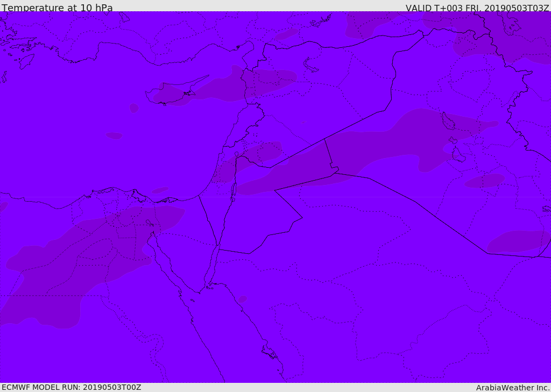Click the island cluster in southern Red Sea
551x392 pixels.
[x=269, y=352]
